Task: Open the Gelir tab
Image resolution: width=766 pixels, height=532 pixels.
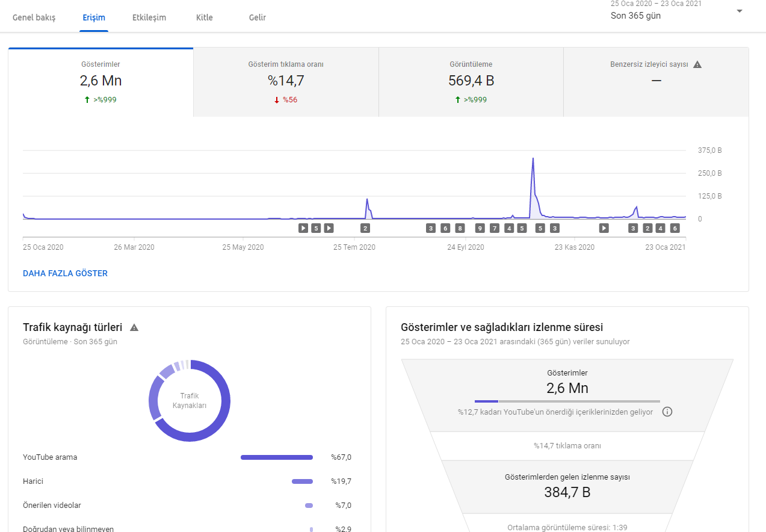Action: pos(258,17)
